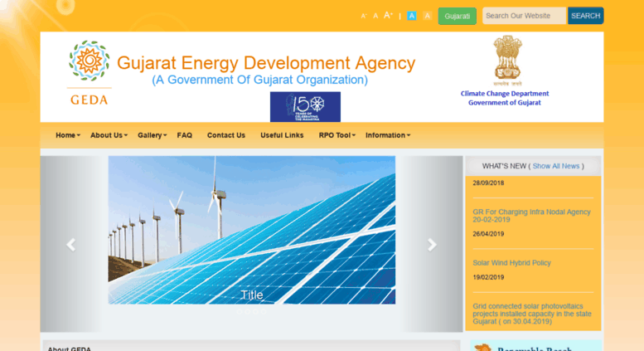The width and height of the screenshot is (644, 351).
Task: Click the 150 years Mahatma banner
Action: [x=305, y=107]
